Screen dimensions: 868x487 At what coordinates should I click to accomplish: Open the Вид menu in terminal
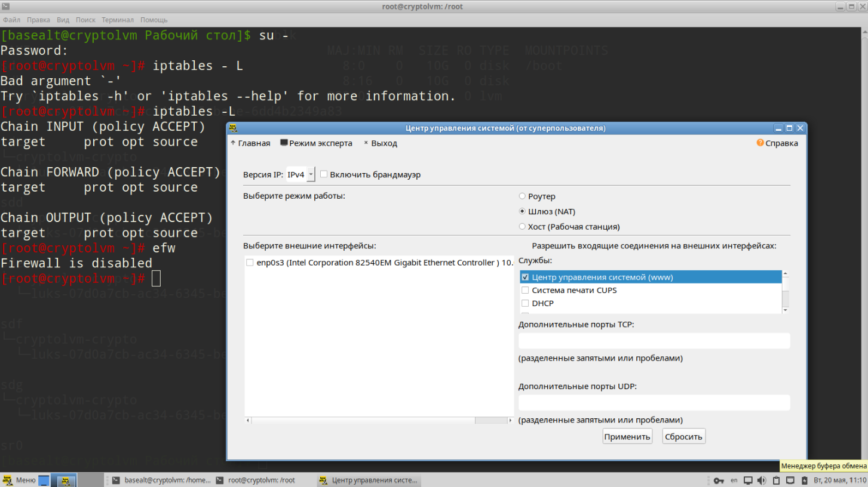63,20
